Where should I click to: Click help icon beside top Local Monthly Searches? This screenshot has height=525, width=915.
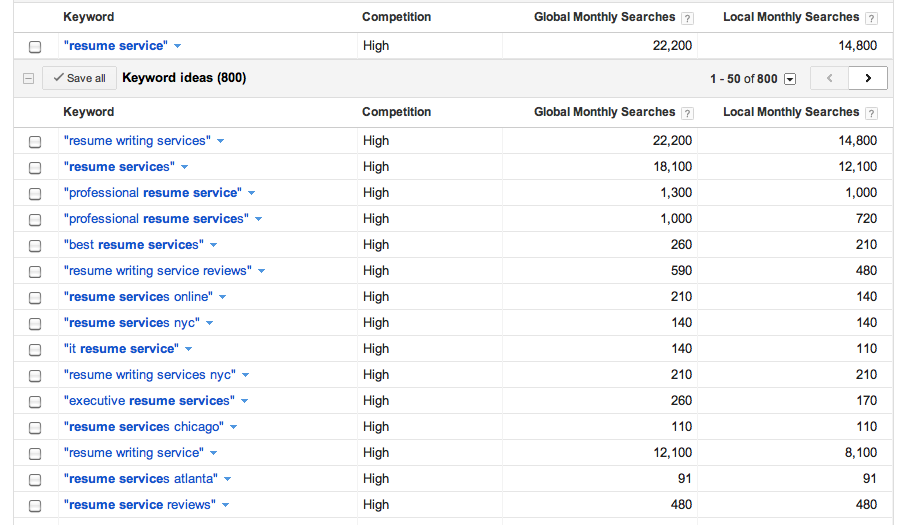(872, 18)
